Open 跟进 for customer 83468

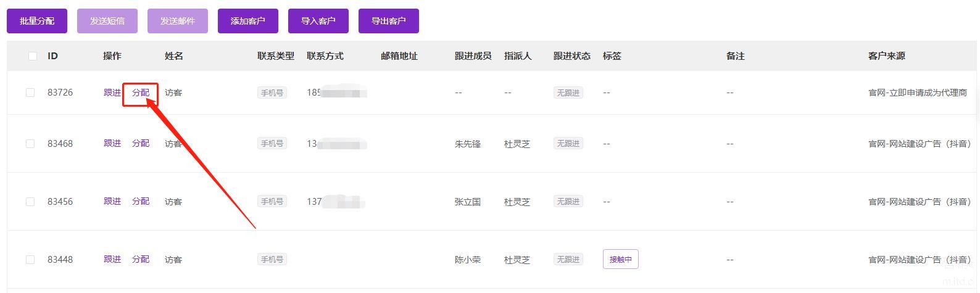tap(112, 143)
